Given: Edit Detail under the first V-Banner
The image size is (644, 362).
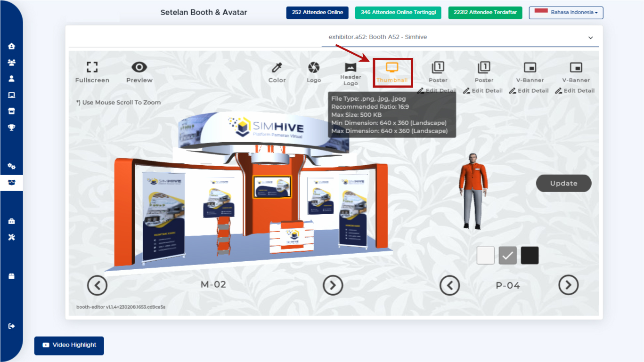Looking at the screenshot, I should click(x=529, y=91).
